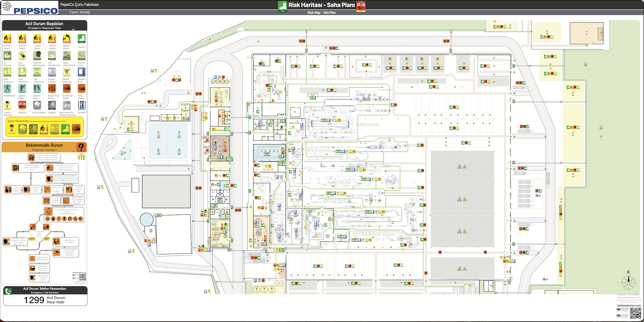Viewport: 644px width, 322px height.
Task: Click the Mahsur Kalma icon
Action: coord(67,39)
